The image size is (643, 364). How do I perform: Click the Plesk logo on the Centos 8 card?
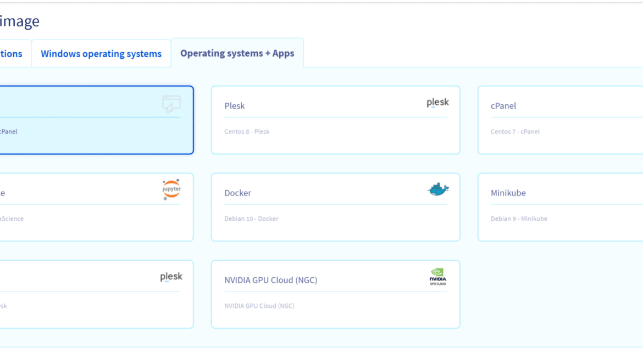pyautogui.click(x=437, y=102)
